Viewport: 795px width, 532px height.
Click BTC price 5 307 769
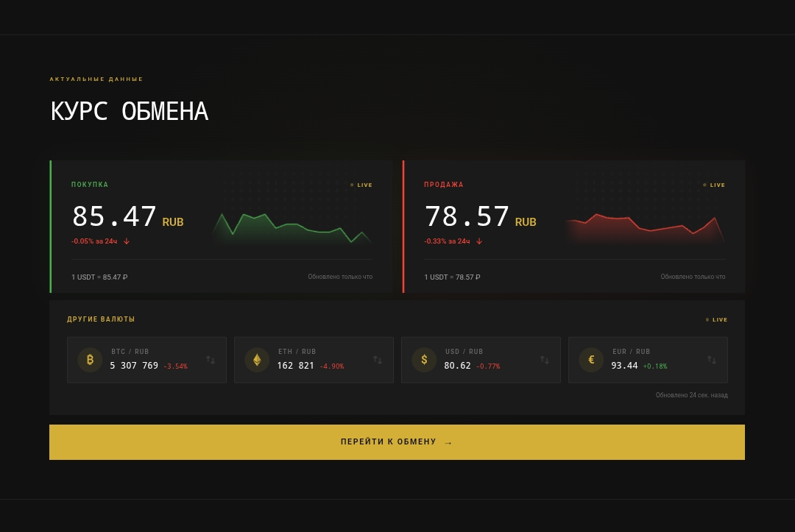(x=134, y=365)
